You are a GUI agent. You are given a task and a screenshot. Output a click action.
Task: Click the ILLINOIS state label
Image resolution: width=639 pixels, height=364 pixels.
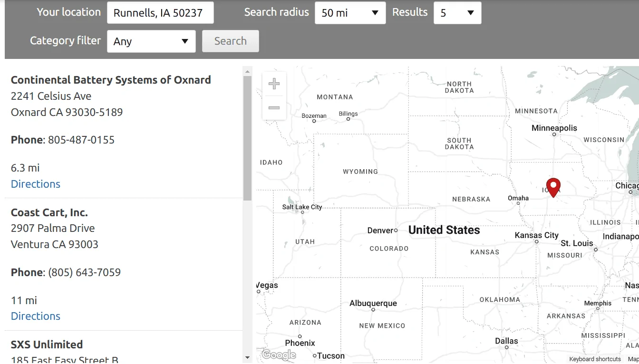605,222
